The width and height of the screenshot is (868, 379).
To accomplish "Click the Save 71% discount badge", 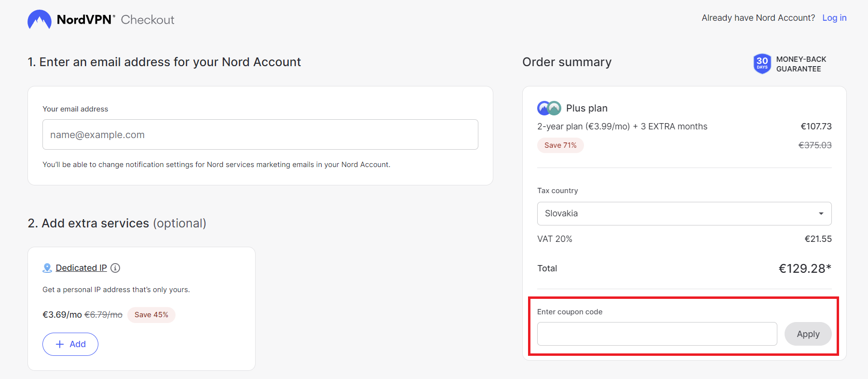I will [x=560, y=145].
